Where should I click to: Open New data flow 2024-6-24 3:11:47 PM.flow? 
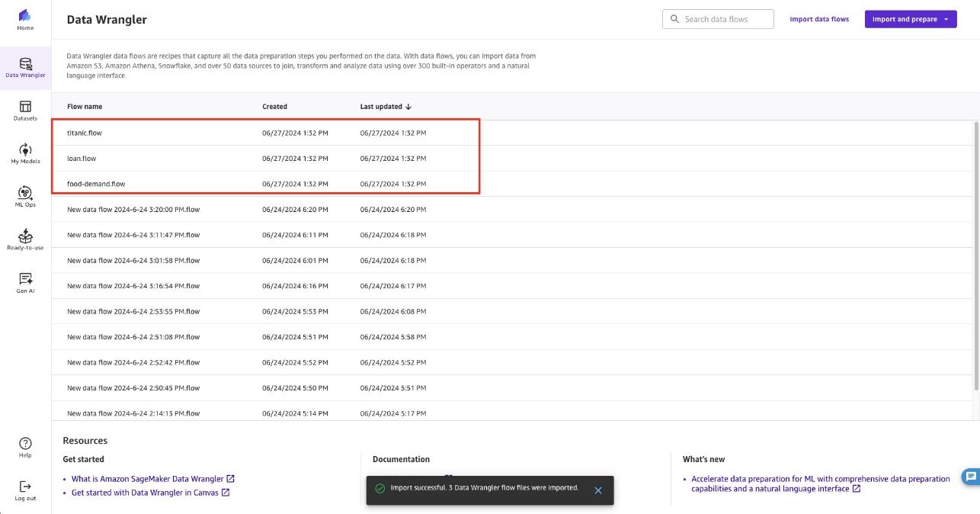(133, 235)
